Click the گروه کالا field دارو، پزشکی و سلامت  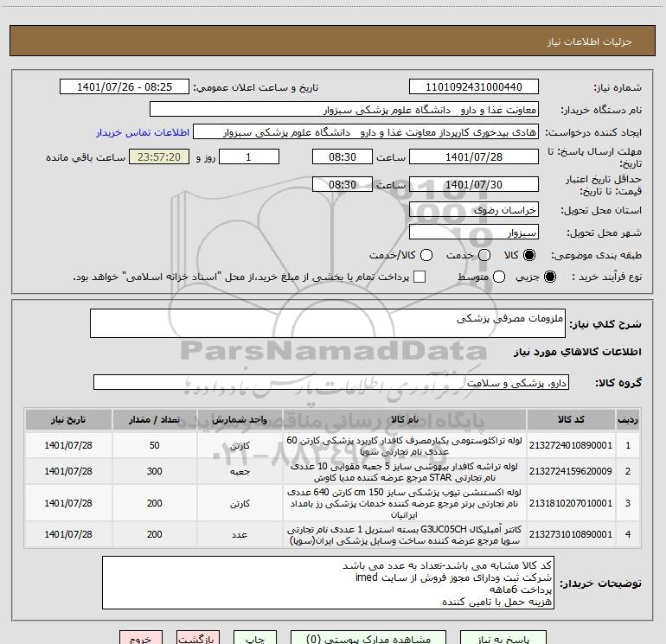(331, 382)
